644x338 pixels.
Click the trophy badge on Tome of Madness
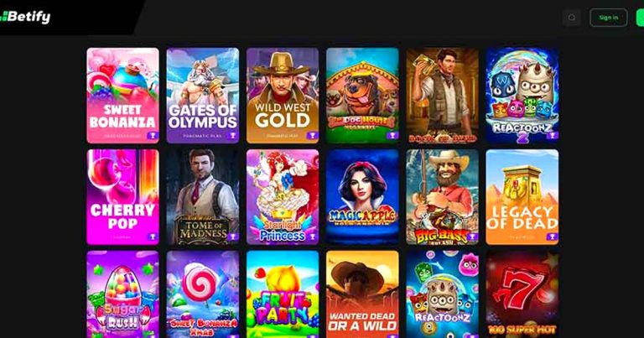[232, 237]
